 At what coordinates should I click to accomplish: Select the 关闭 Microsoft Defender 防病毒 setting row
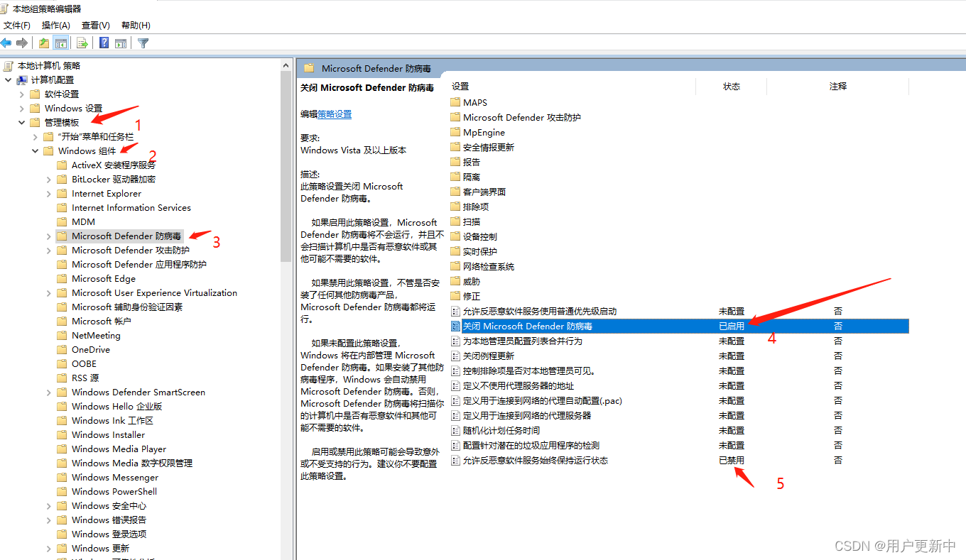click(x=679, y=326)
